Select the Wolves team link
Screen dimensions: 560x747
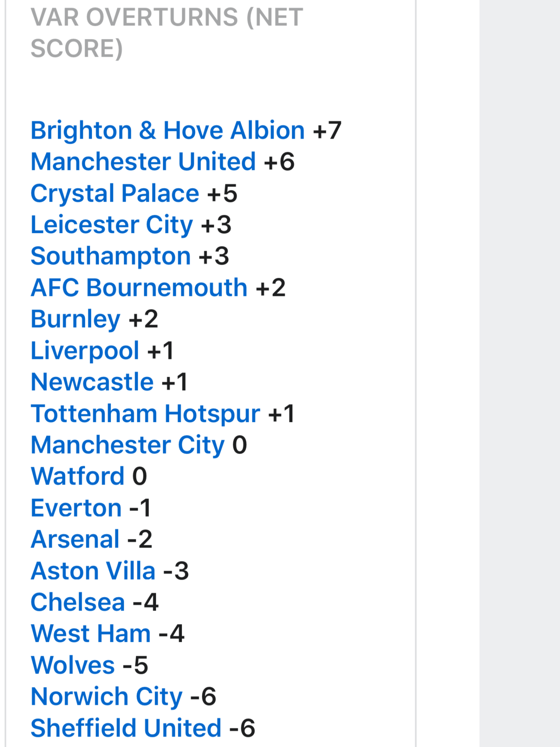click(x=73, y=665)
